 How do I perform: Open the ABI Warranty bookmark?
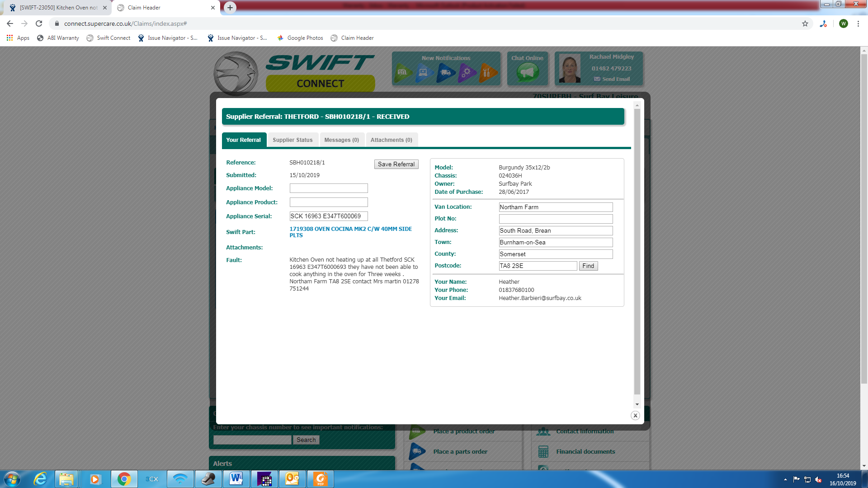pyautogui.click(x=58, y=38)
